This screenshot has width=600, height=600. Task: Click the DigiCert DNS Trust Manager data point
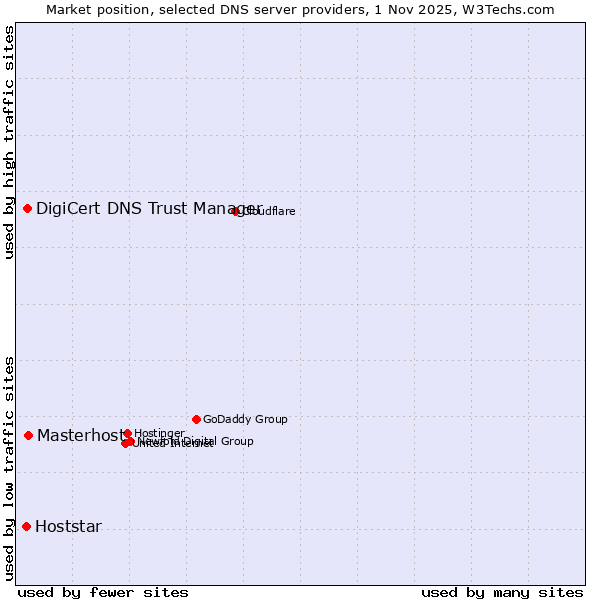28,208
